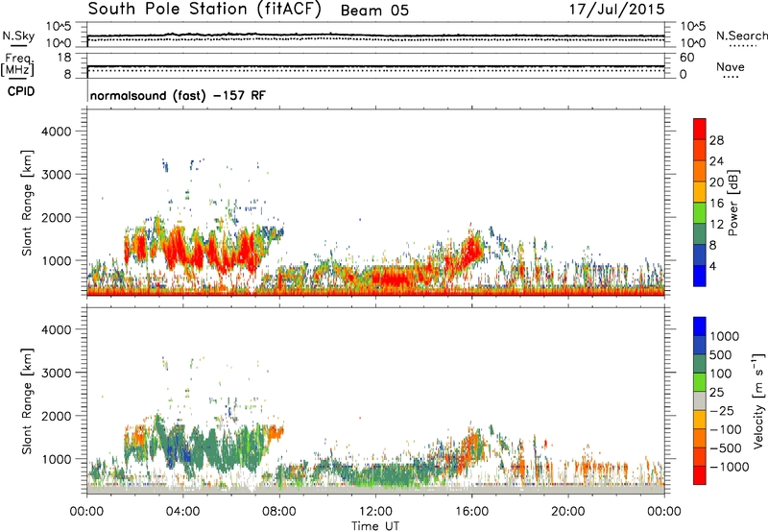Pick the gray Velocity segment between 25 and -25

(x=700, y=400)
